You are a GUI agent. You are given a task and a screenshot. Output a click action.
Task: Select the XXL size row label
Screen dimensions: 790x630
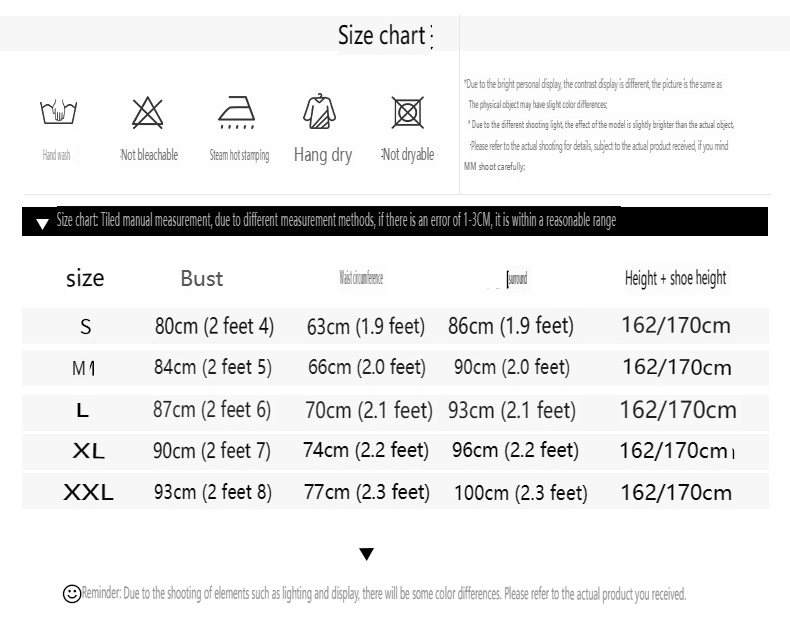click(x=88, y=492)
